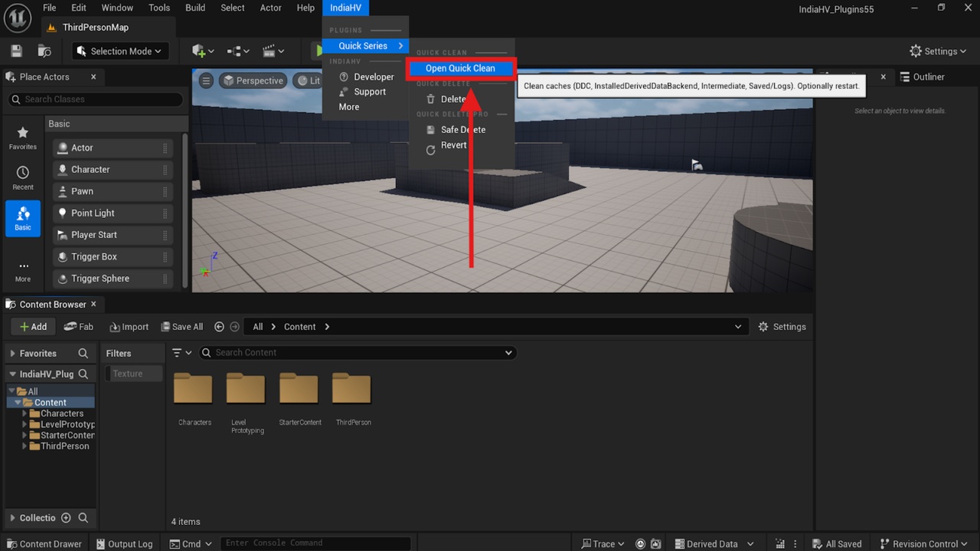The width and height of the screenshot is (980, 551).
Task: Select the Actor class row
Action: point(113,148)
